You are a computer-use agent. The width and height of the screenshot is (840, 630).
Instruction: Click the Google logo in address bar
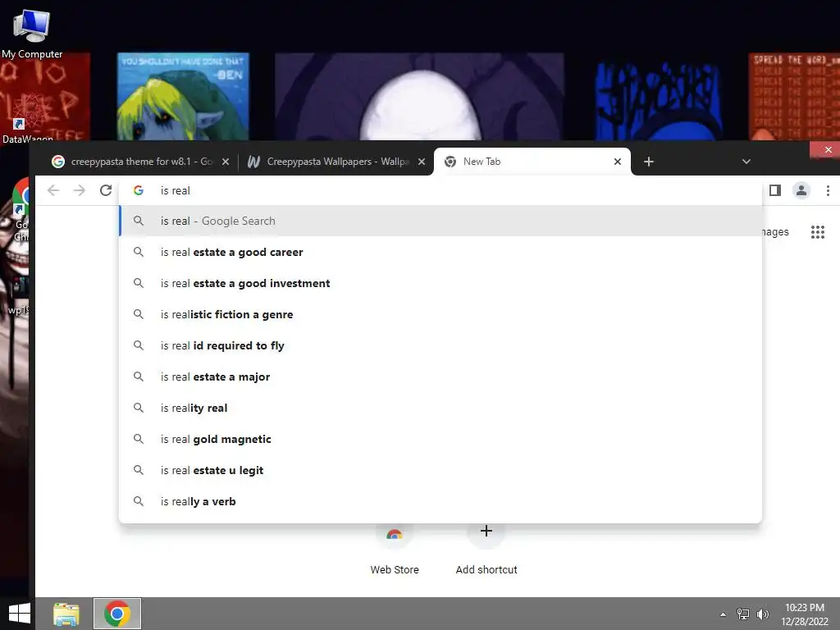(138, 190)
